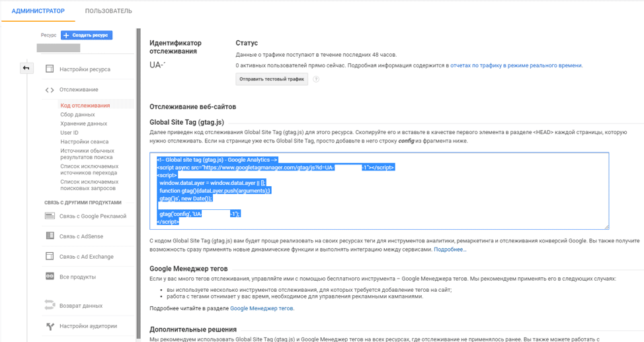Click the Связь с Google Рекламой icon
Viewport: 644px width, 342px height.
coord(50,216)
